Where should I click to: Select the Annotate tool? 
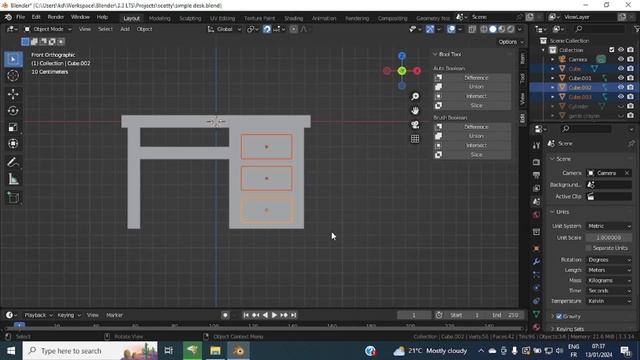(13, 162)
